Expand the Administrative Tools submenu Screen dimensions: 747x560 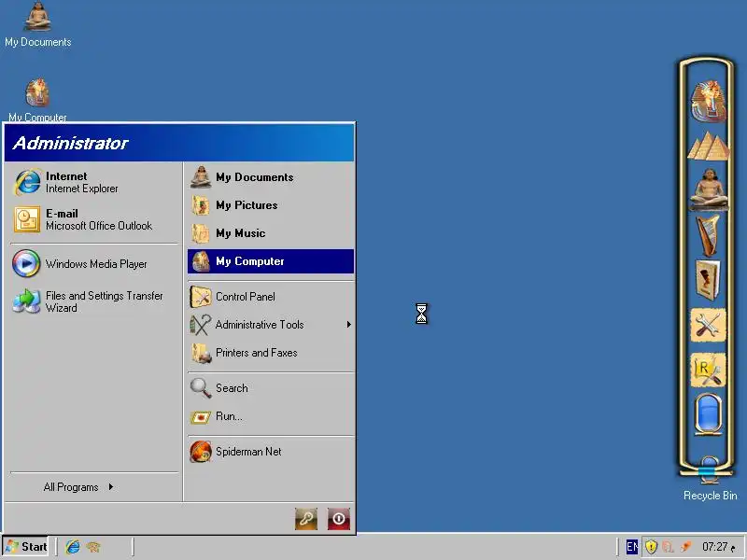point(271,325)
